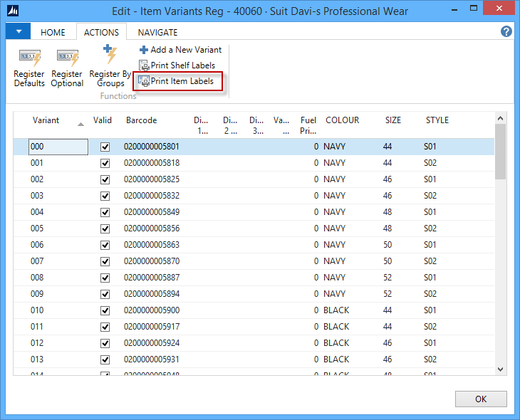Select barcode cell 0200000005894
520x420 pixels.
click(152, 294)
